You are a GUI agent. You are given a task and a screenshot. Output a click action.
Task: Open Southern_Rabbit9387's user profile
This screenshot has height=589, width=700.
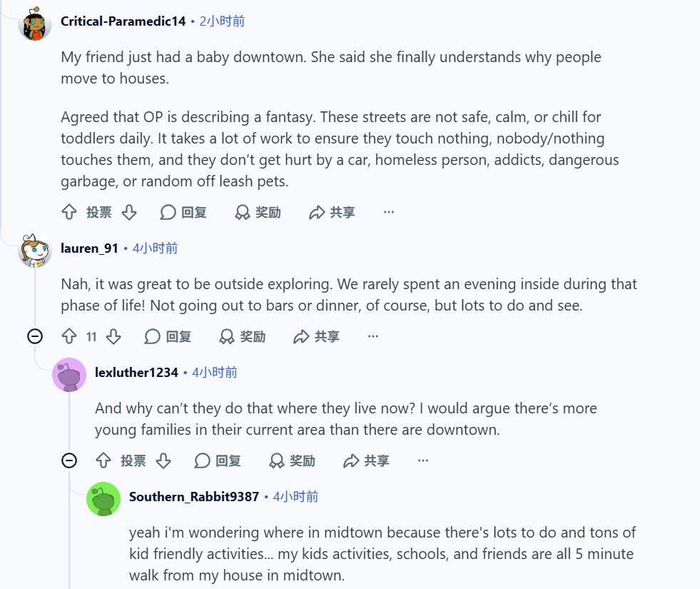click(194, 497)
